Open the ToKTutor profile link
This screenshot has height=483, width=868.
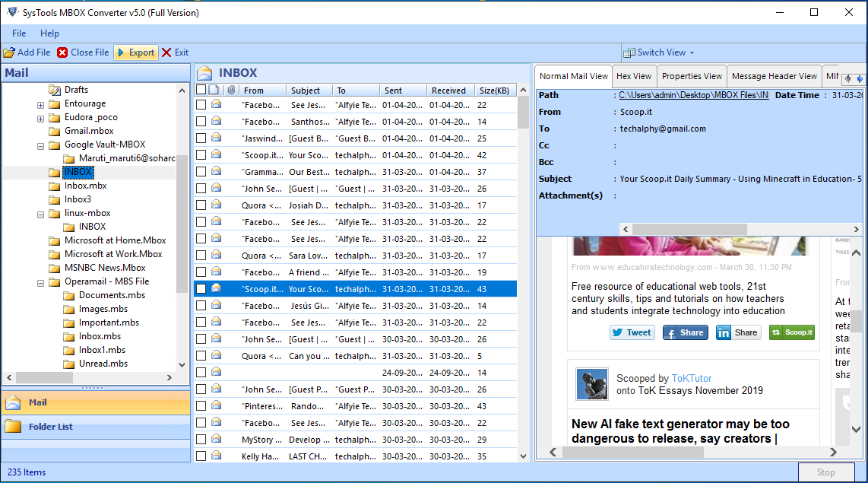(x=692, y=378)
